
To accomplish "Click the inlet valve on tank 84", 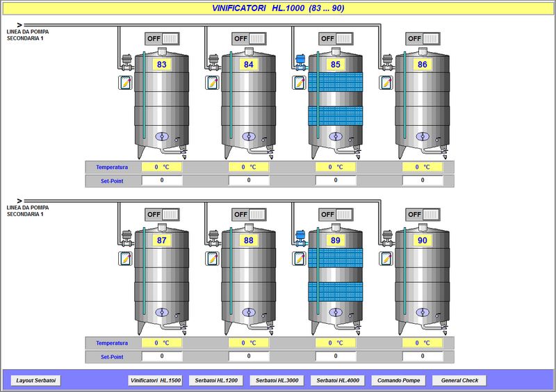I will [213, 61].
